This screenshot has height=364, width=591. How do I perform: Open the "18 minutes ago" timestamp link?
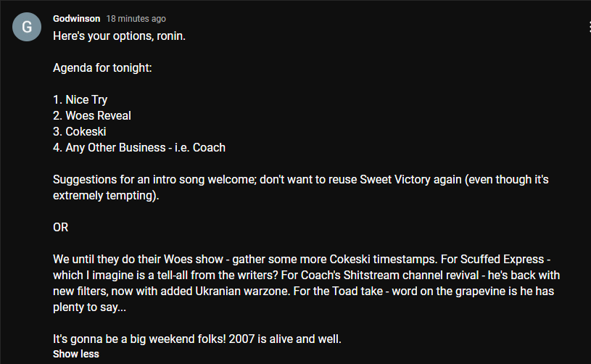click(x=136, y=18)
